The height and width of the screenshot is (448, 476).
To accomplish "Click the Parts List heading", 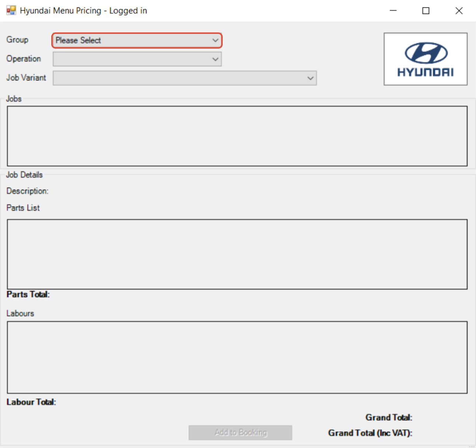I will tap(23, 208).
